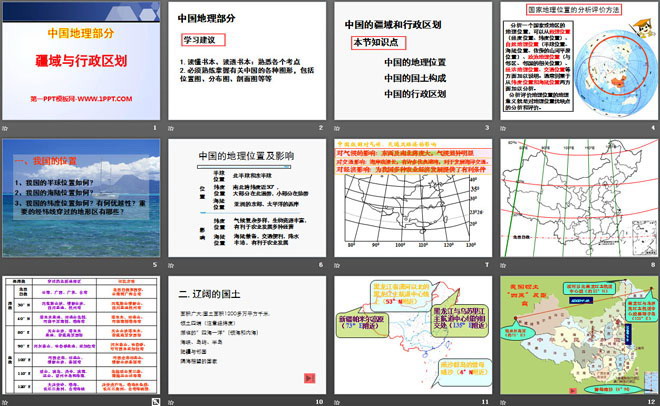Click the animation star icon under slide 12
The height and width of the screenshot is (406, 660).
click(x=503, y=402)
